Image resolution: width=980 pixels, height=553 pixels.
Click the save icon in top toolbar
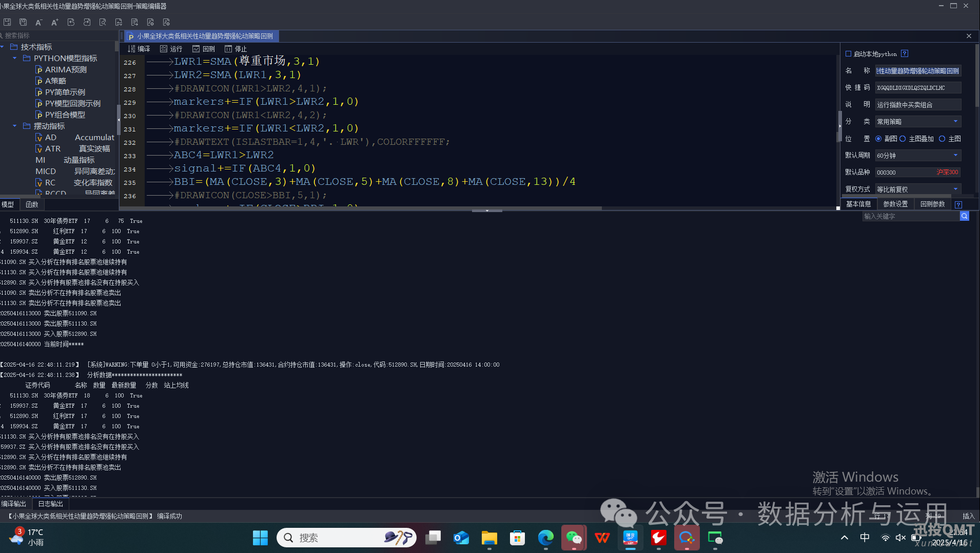pos(7,22)
